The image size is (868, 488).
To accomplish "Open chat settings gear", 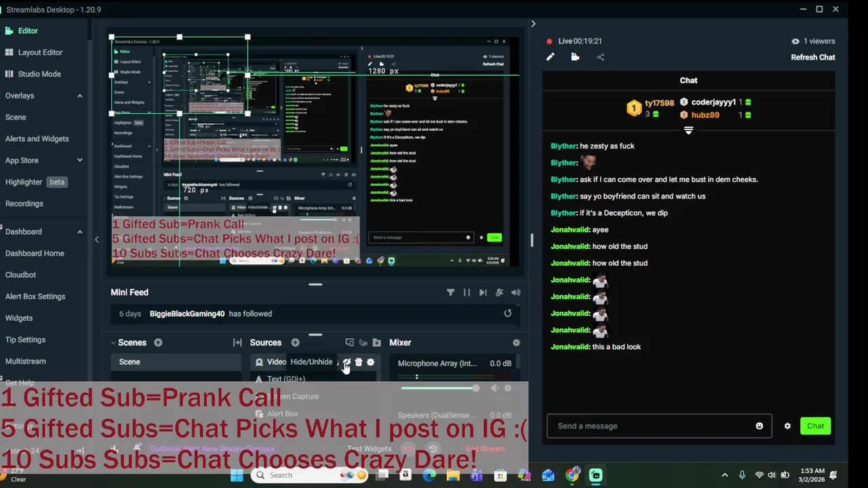I will [787, 426].
